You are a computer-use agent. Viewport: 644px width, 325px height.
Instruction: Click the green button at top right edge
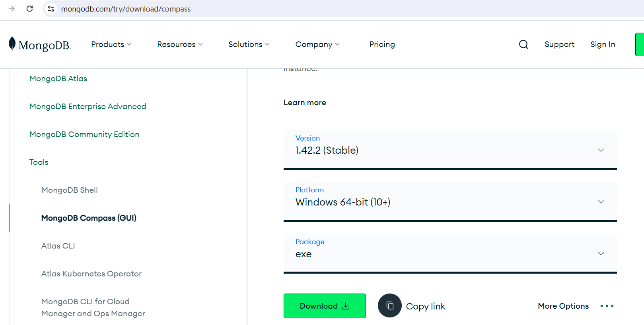pos(640,44)
